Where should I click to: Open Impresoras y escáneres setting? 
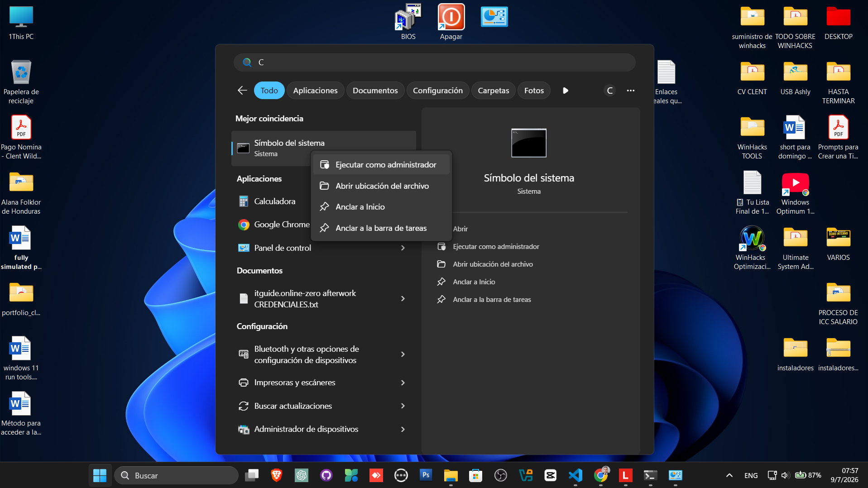[294, 383]
